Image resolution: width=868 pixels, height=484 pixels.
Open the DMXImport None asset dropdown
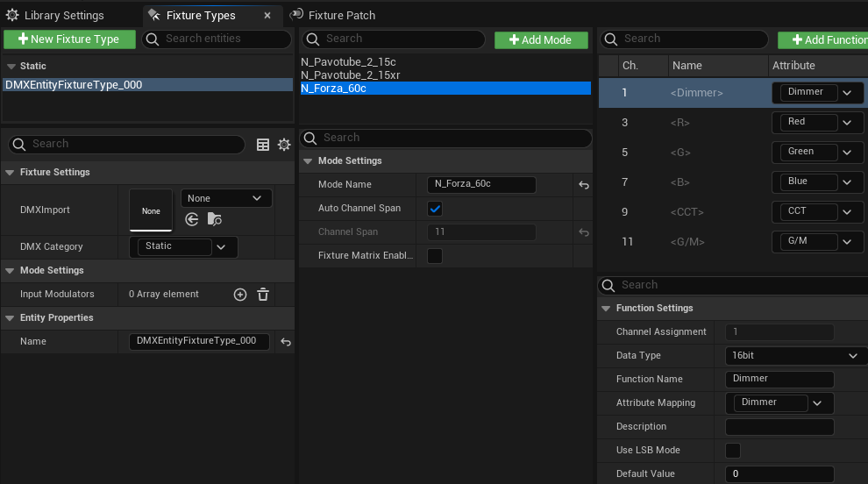click(226, 198)
